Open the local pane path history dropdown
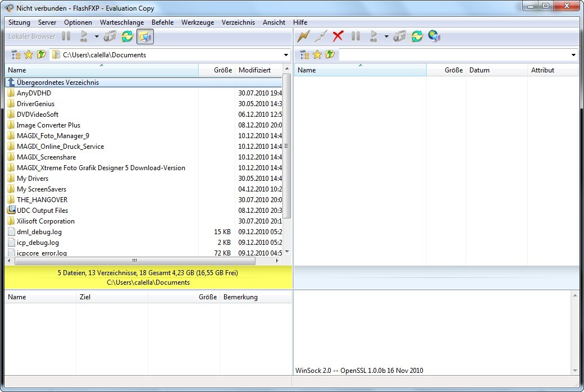 pyautogui.click(x=286, y=55)
